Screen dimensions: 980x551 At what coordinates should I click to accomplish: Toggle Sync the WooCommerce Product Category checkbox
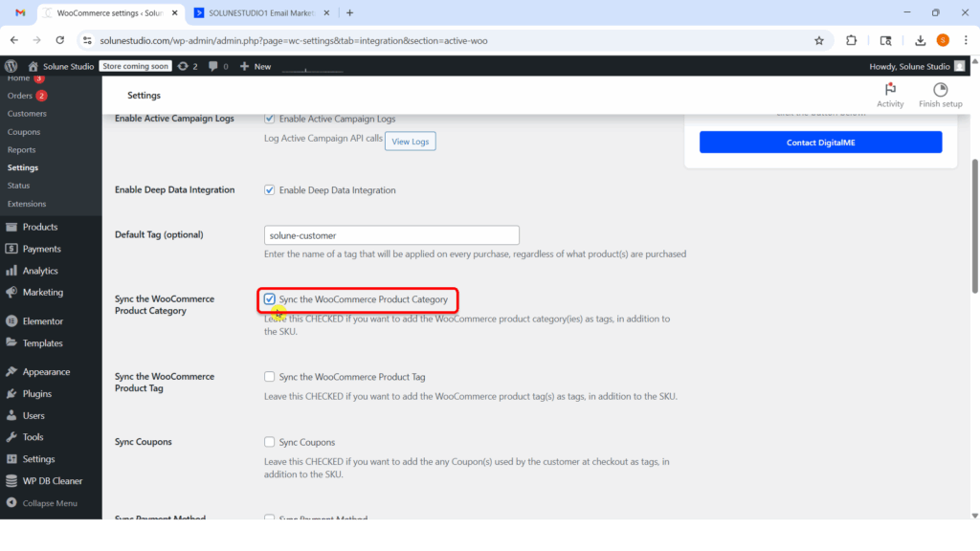(269, 299)
